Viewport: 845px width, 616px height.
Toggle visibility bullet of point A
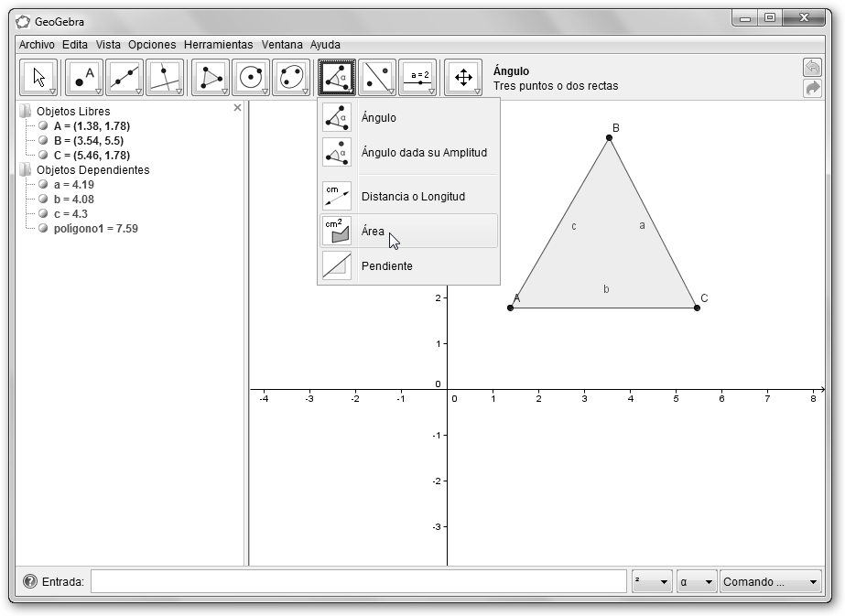(43, 126)
